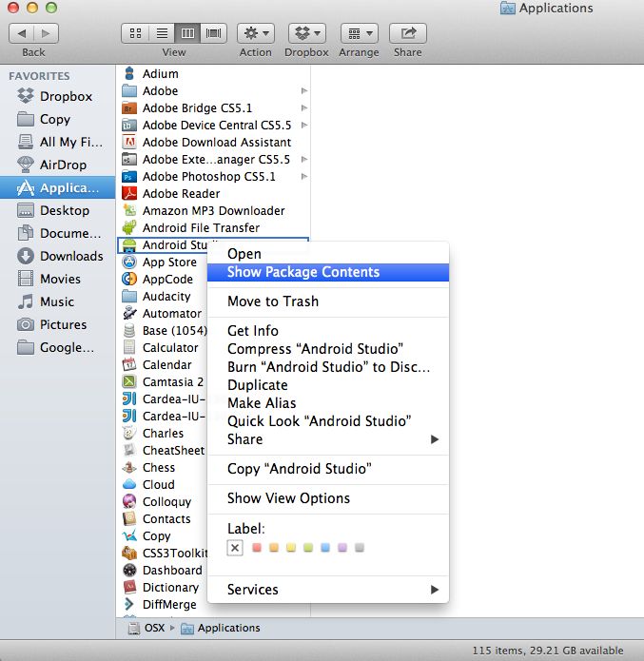Screen dimensions: 644x661
Task: Open Movies in the sidebar
Action: pyautogui.click(x=57, y=279)
